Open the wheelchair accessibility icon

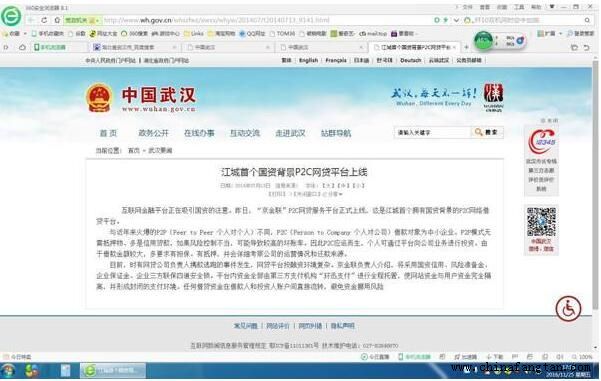point(568,309)
